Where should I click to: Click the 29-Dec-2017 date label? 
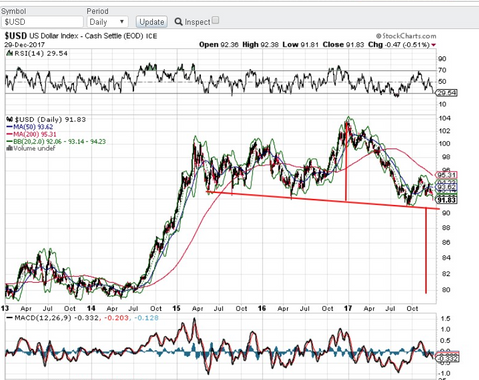[25, 45]
